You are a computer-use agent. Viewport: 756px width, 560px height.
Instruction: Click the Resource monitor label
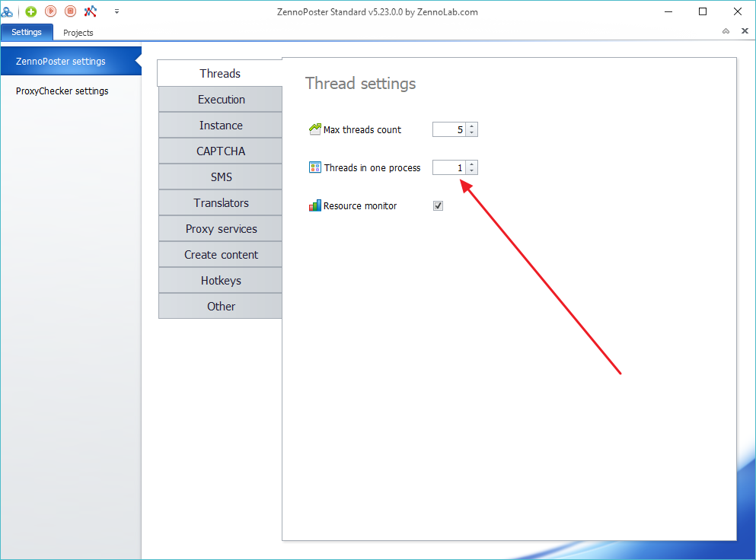(x=360, y=205)
